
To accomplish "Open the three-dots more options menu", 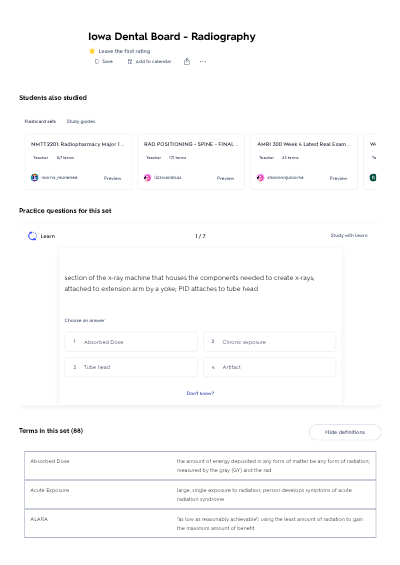I will click(203, 62).
